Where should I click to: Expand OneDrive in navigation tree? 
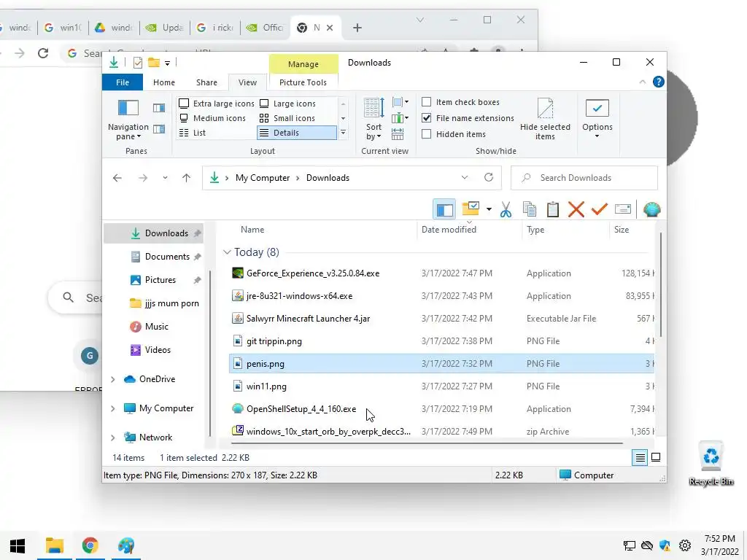click(x=112, y=379)
